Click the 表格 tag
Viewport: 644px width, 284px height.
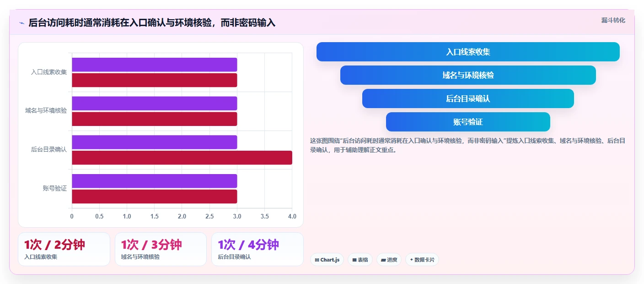(x=360, y=260)
